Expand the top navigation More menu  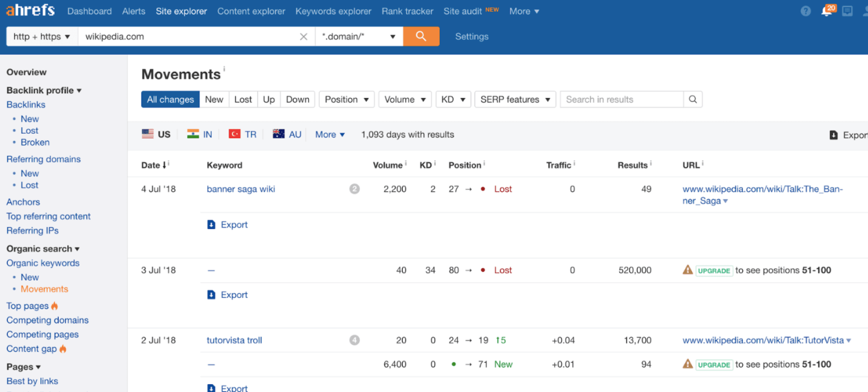(x=524, y=11)
